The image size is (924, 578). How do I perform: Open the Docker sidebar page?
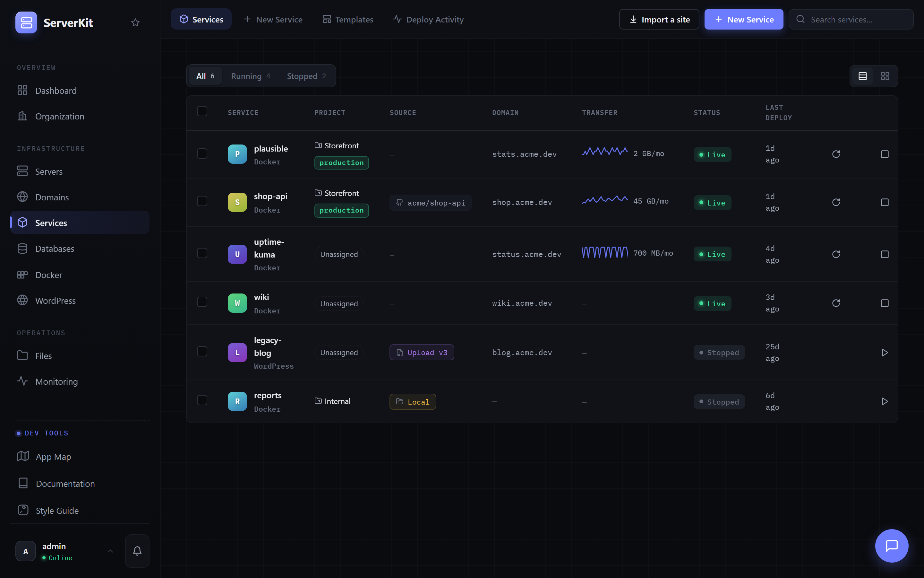coord(80,275)
